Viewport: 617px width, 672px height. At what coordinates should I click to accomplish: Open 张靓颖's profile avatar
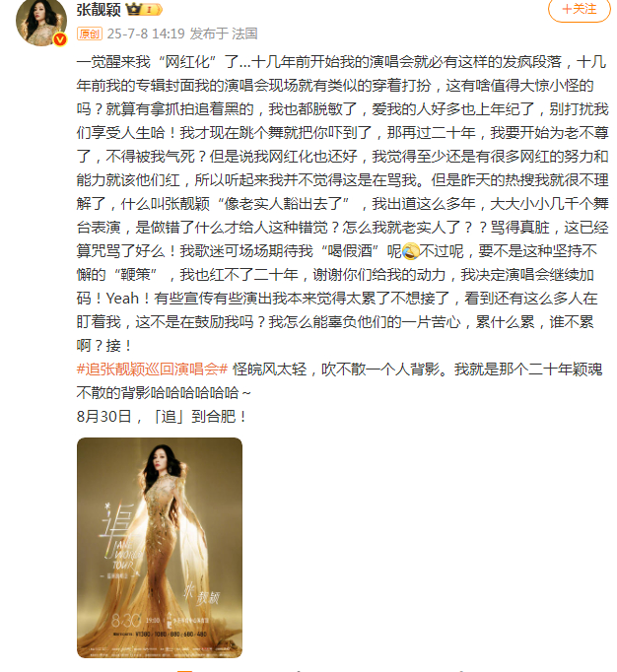pos(41,22)
